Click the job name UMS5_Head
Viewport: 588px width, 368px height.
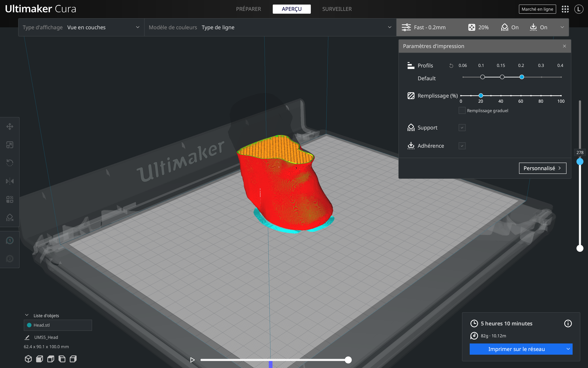pyautogui.click(x=46, y=337)
